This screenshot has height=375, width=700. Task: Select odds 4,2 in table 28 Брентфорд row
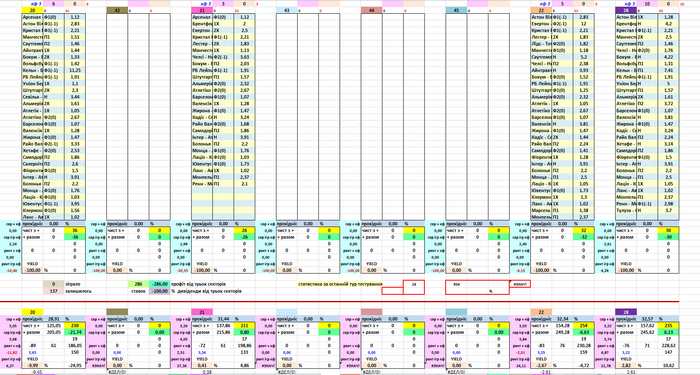[668, 24]
